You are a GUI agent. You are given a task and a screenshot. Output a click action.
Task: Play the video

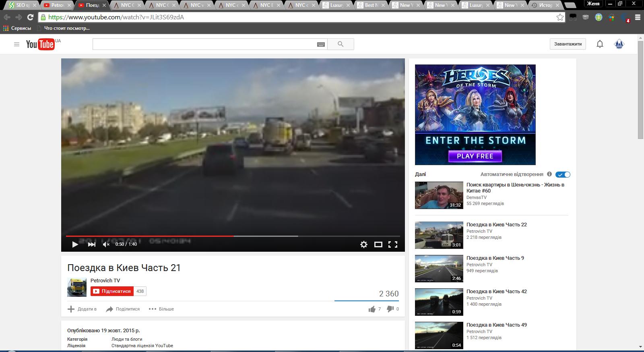[75, 244]
